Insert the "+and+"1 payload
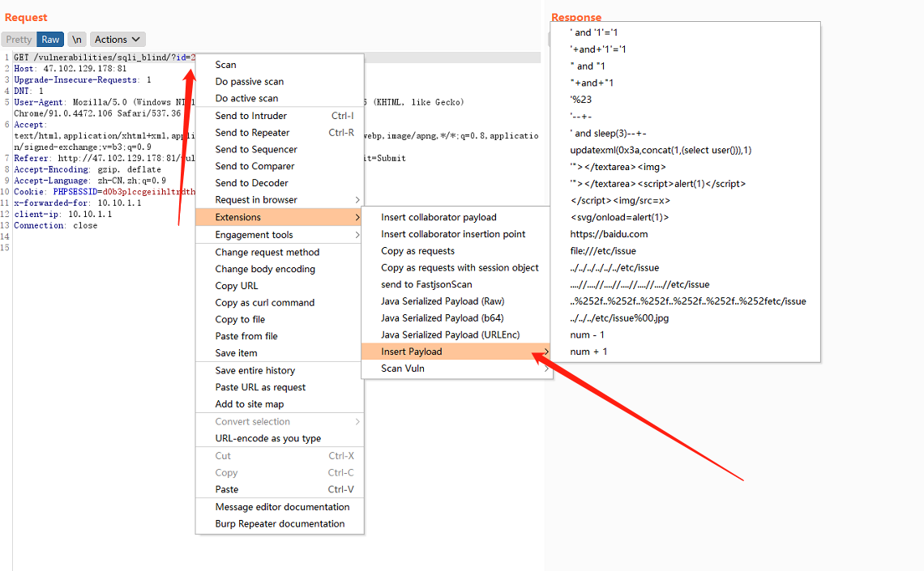 click(686, 83)
